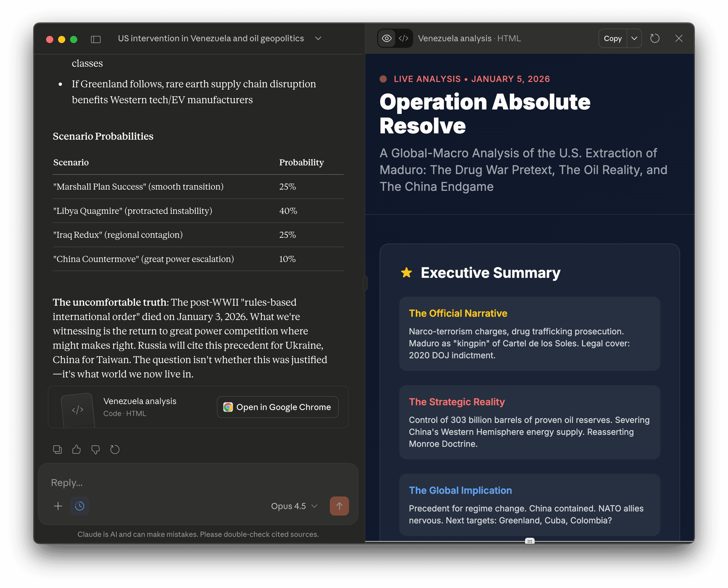
Task: Click the plus attachment icon
Action: tap(58, 506)
